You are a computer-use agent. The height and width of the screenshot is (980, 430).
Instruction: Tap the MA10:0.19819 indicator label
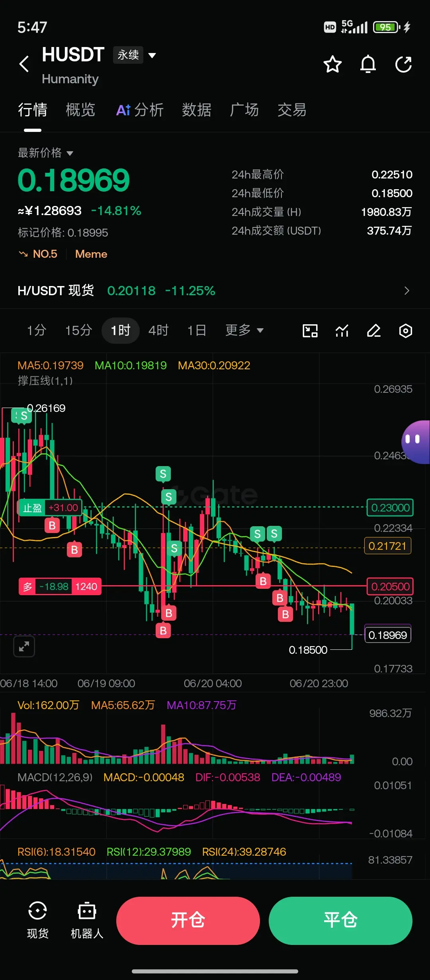131,365
